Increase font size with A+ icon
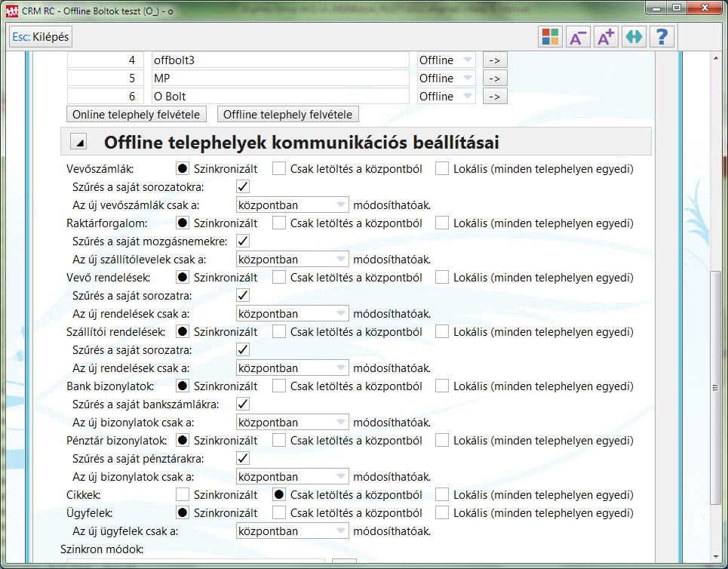This screenshot has width=728, height=569. (x=606, y=37)
